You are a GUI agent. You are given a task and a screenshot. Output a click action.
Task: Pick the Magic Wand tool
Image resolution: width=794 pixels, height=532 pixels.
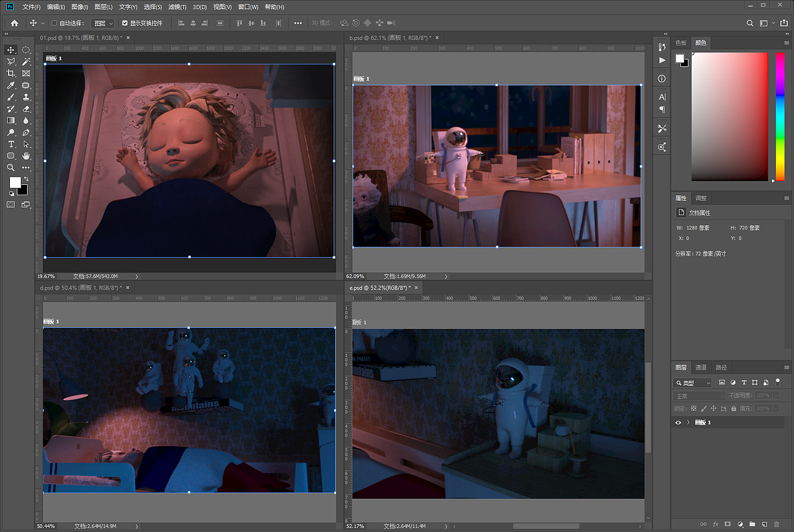(26, 62)
